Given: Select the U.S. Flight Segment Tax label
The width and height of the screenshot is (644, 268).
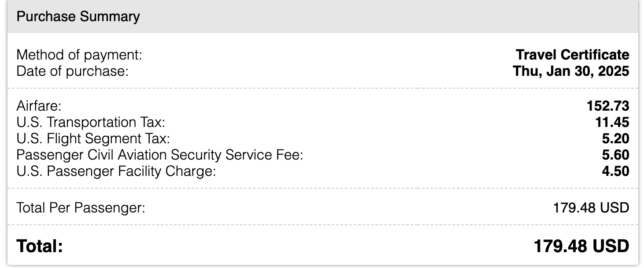Looking at the screenshot, I should point(93,138).
